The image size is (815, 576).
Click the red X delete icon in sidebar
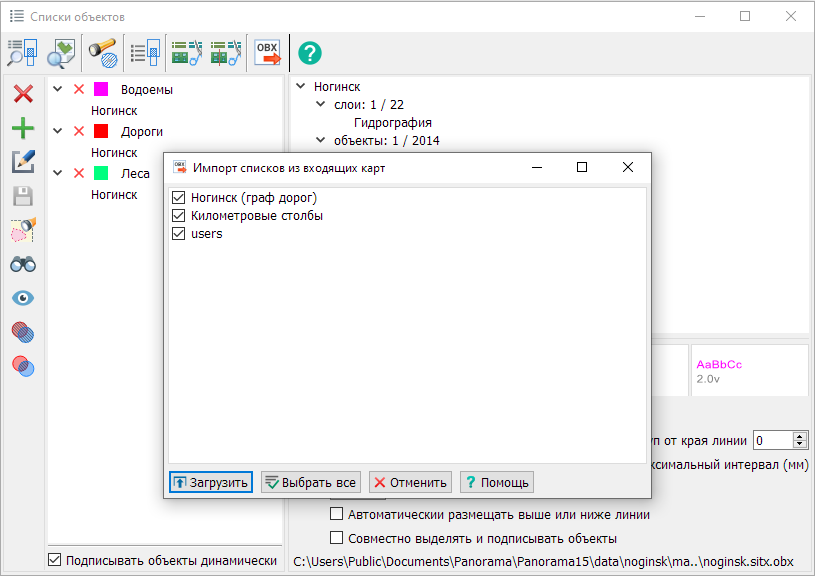point(22,94)
